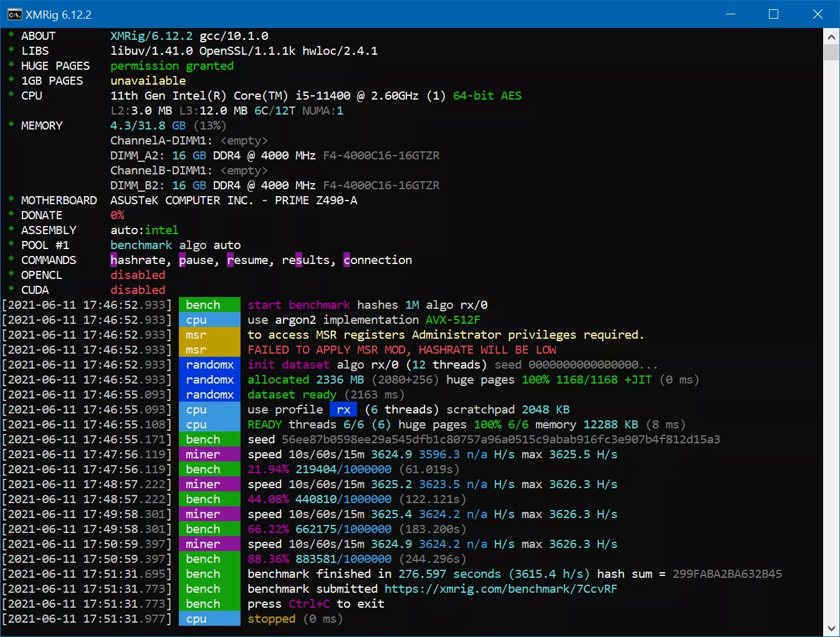Click the 'FAILED TO APPLY MSR MOD' warning
Image resolution: width=840 pixels, height=637 pixels.
click(x=402, y=350)
